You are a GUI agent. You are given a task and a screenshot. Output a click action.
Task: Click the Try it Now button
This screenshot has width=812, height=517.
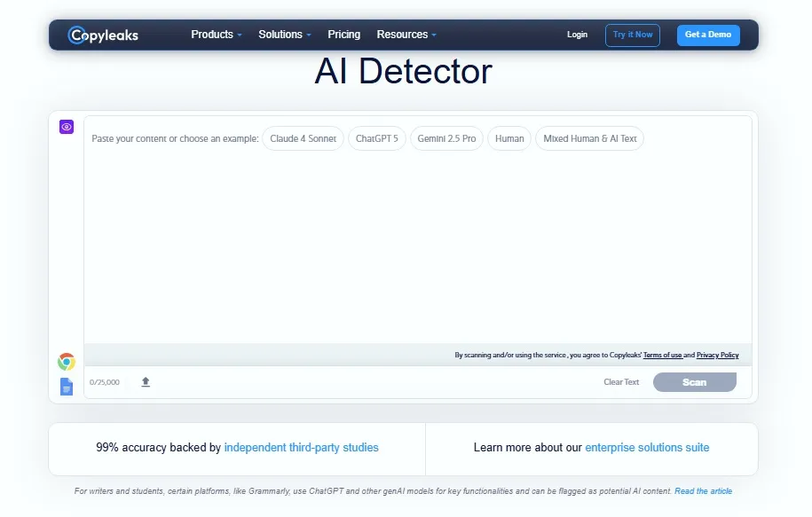[x=632, y=35]
